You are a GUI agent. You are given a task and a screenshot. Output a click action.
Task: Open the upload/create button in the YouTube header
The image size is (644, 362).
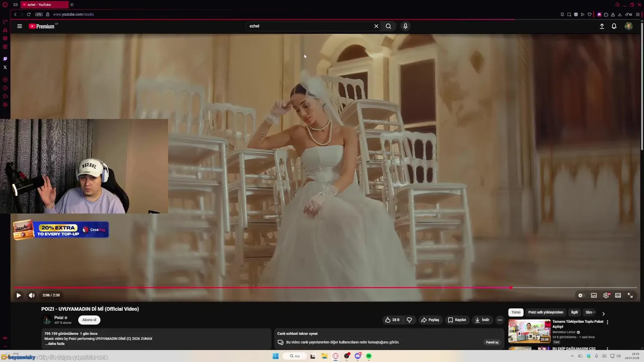[x=602, y=26]
